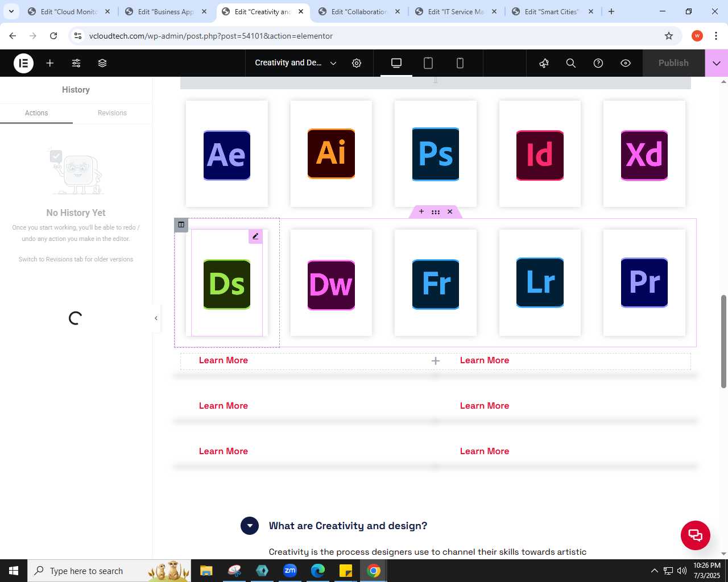
Task: Open the red chat bubble widget
Action: click(695, 535)
